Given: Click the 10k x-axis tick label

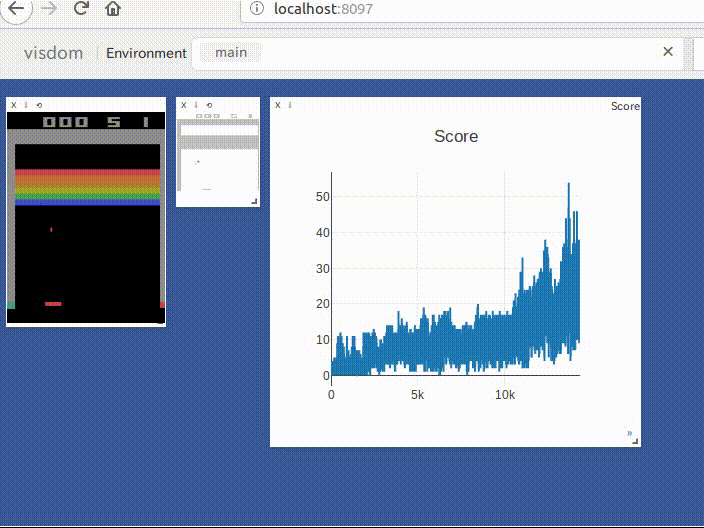Looking at the screenshot, I should (x=505, y=395).
